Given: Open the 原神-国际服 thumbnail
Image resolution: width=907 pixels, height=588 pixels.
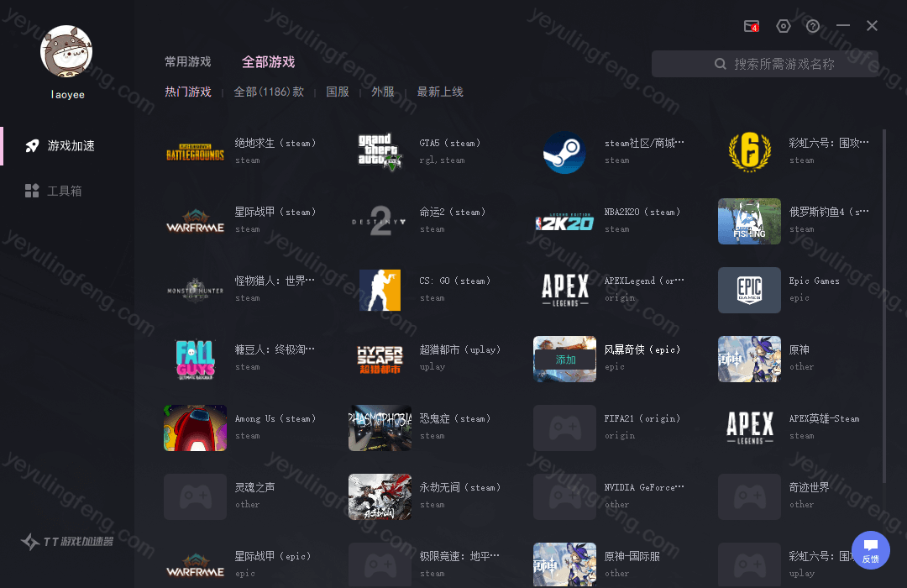Looking at the screenshot, I should 564,564.
